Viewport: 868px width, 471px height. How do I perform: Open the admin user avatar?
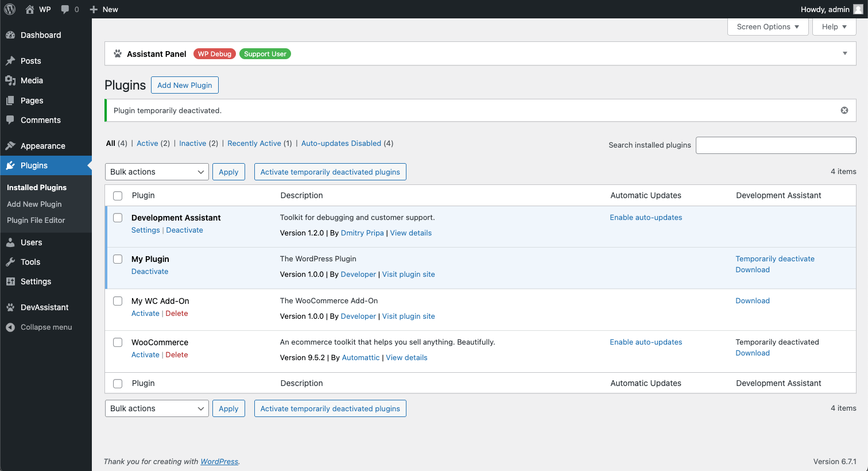[858, 9]
